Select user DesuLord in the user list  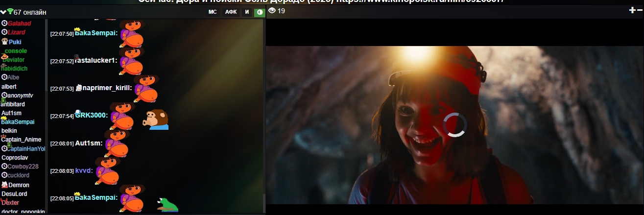(14, 194)
